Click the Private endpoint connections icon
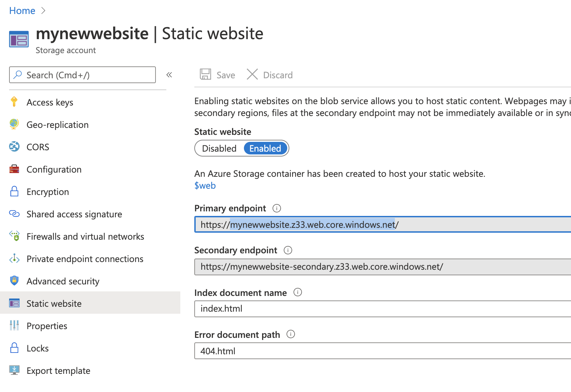Viewport: 571px width, 392px height. 14,259
